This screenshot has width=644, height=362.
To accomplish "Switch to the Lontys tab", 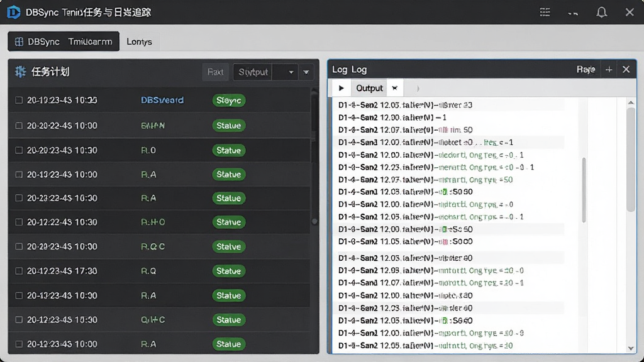I will click(x=139, y=42).
